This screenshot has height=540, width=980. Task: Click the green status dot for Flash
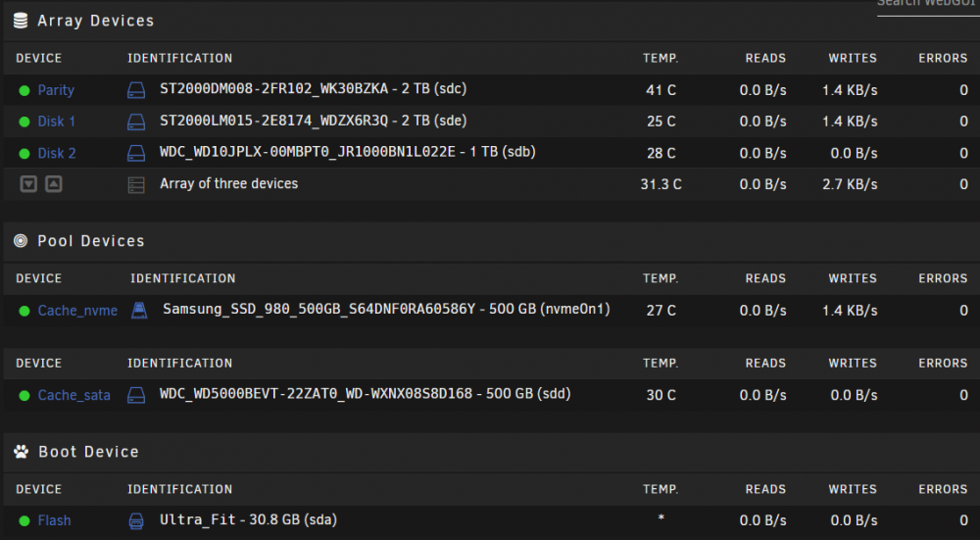click(24, 520)
